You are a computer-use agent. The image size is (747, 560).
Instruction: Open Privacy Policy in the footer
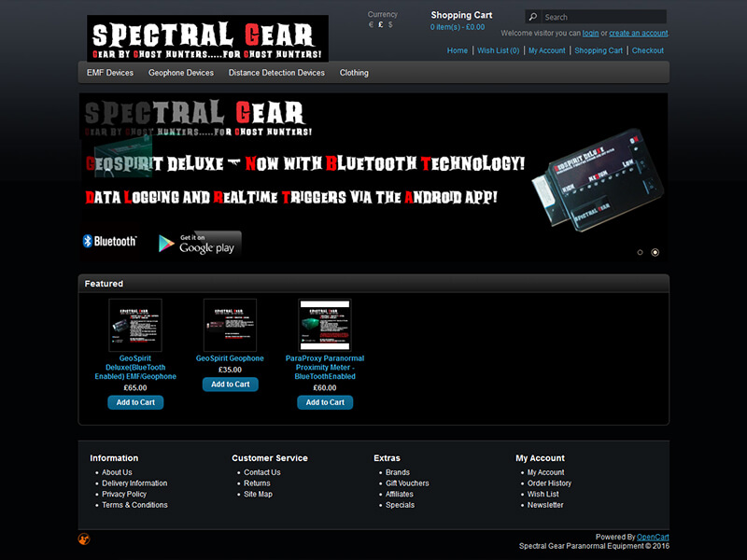click(124, 495)
